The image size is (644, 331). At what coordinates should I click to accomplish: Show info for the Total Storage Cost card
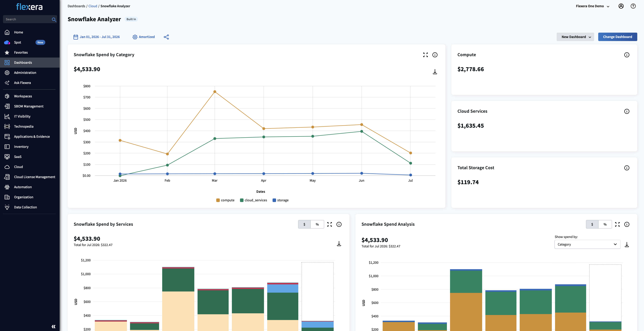pos(627,168)
